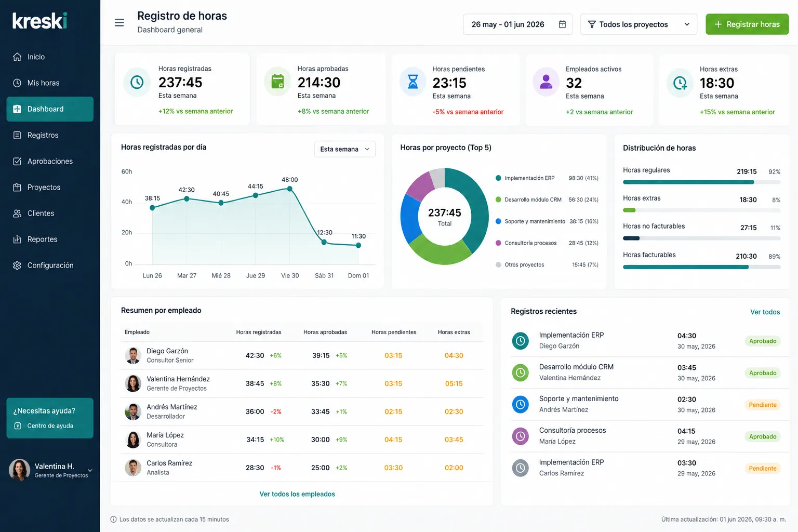798x532 pixels.
Task: Open Configuración from the sidebar
Action: click(50, 265)
